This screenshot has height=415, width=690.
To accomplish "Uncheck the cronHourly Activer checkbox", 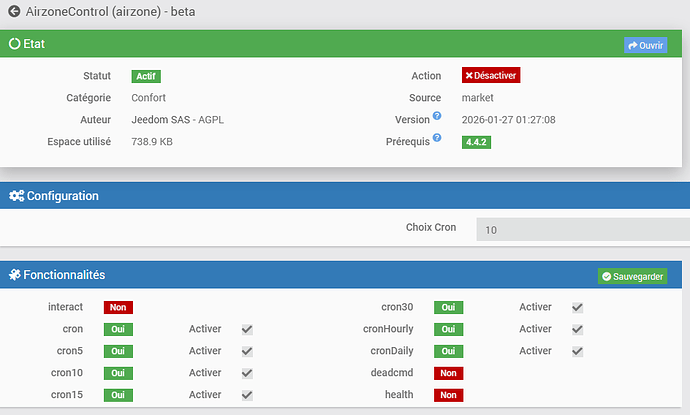I will [x=577, y=329].
